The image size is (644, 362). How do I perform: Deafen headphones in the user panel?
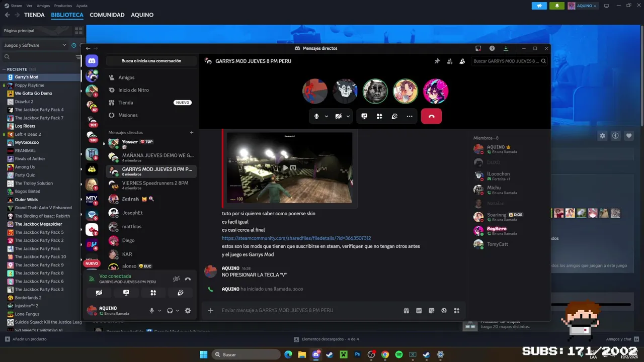(170, 311)
